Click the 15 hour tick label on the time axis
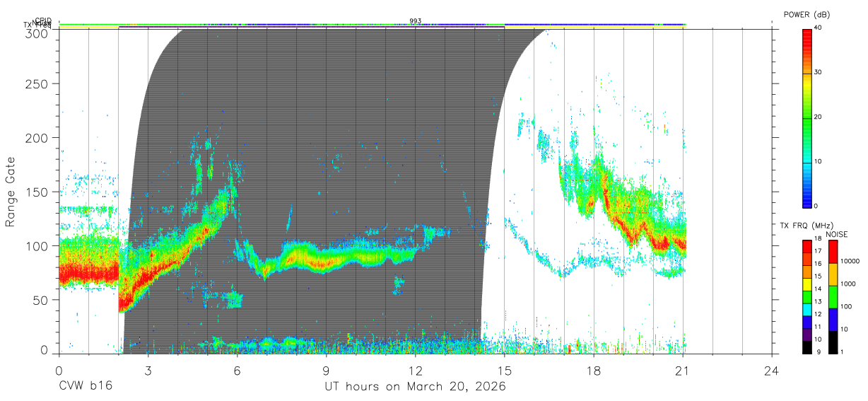 coord(505,370)
